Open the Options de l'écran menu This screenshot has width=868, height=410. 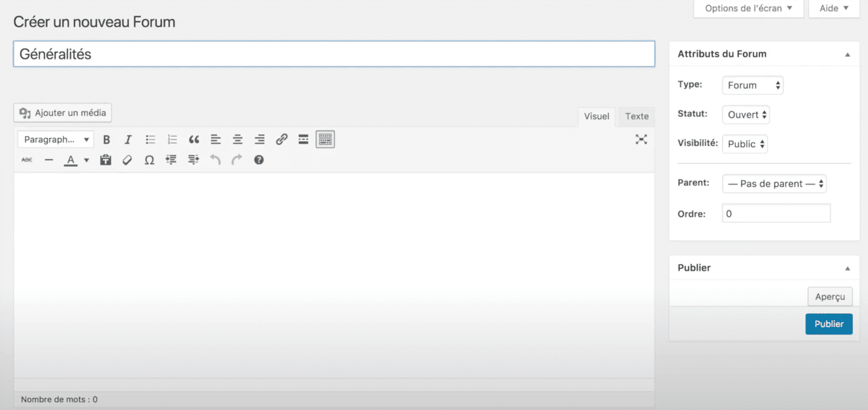748,9
